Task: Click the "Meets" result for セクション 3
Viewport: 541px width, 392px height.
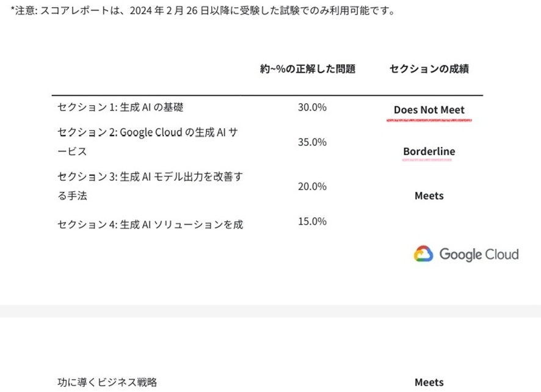Action: 429,196
